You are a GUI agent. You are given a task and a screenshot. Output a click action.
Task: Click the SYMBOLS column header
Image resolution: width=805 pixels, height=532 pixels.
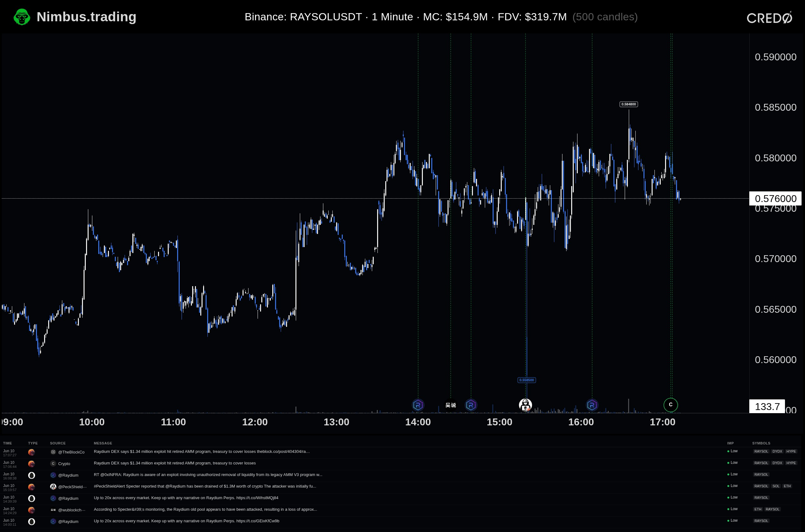[x=761, y=443]
